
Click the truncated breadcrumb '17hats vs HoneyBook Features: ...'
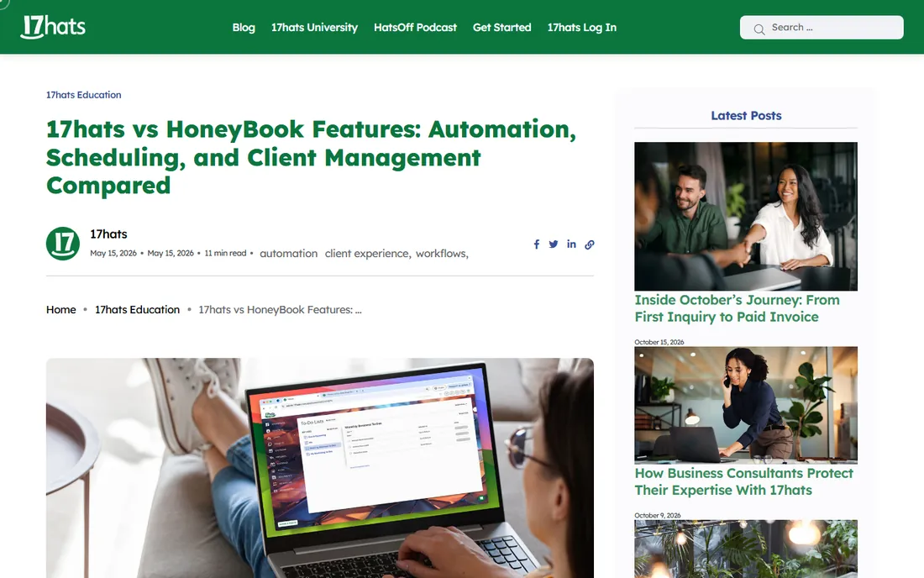[x=280, y=310]
